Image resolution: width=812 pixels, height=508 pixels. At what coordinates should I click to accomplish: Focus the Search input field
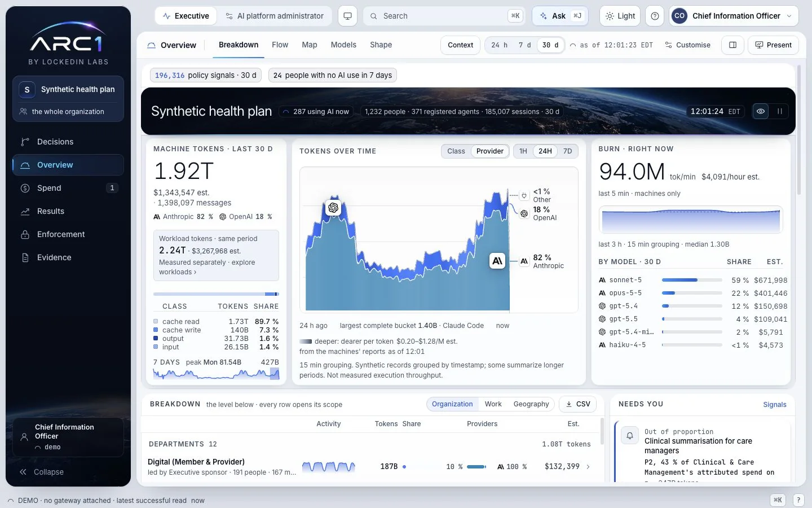(445, 16)
